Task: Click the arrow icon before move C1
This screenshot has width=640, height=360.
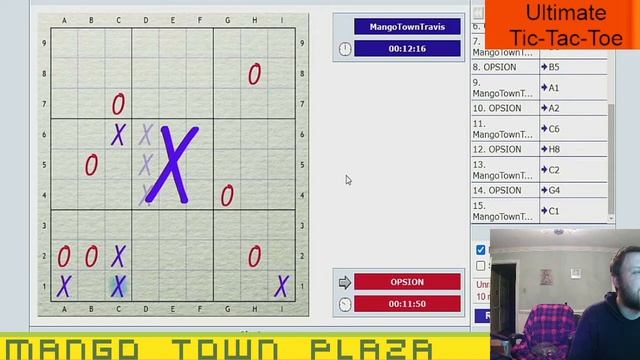Action: 544,211
